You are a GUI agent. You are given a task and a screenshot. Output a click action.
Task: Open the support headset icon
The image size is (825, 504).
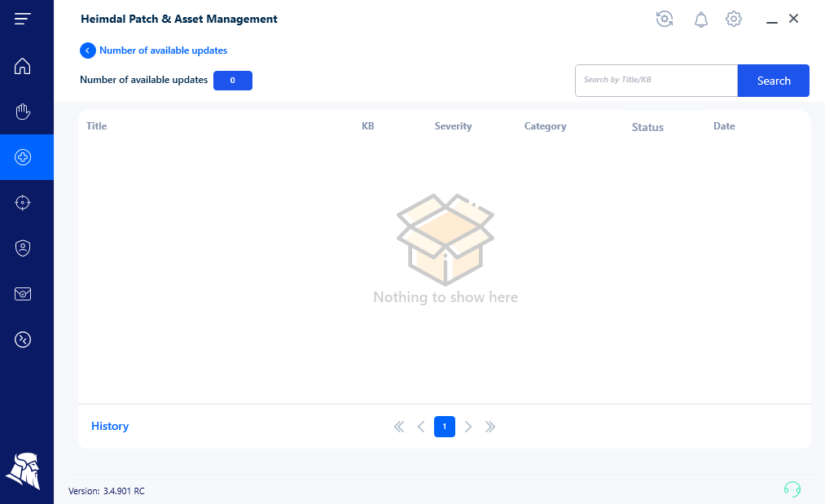click(792, 489)
